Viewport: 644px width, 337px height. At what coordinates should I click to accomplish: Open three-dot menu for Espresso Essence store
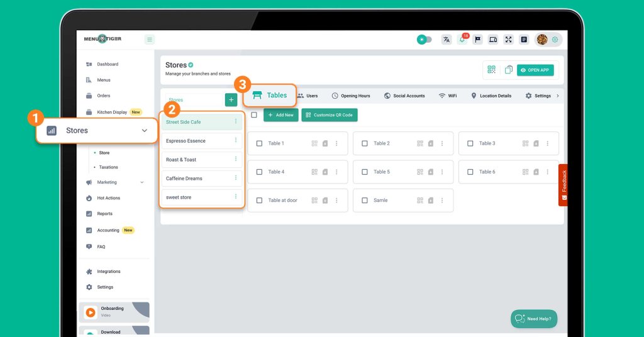[236, 141]
